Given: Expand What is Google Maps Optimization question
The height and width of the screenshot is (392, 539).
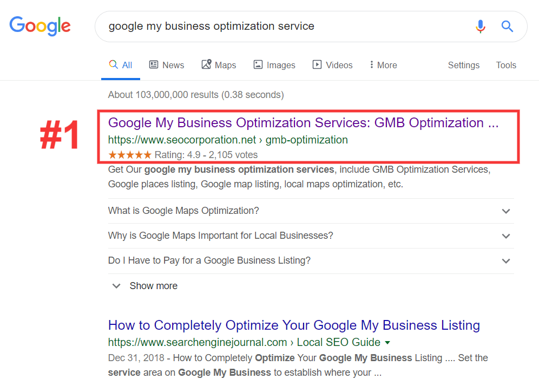Looking at the screenshot, I should coord(311,211).
